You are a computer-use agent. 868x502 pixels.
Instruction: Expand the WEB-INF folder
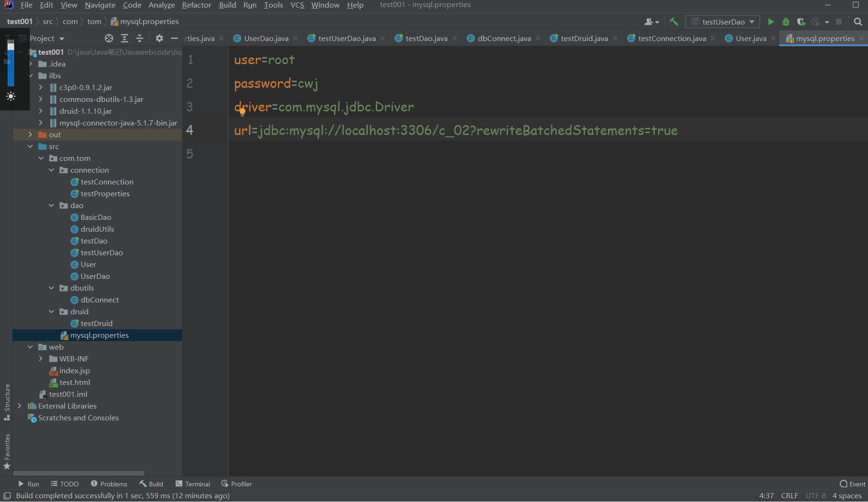point(41,359)
